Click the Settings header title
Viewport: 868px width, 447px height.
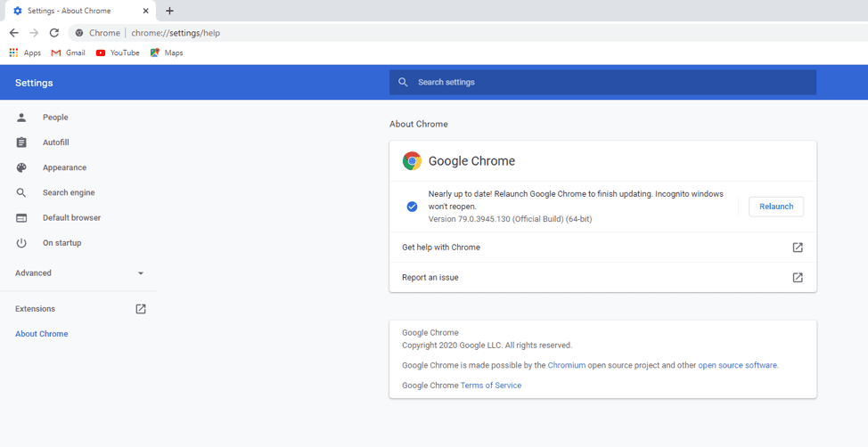click(x=35, y=83)
